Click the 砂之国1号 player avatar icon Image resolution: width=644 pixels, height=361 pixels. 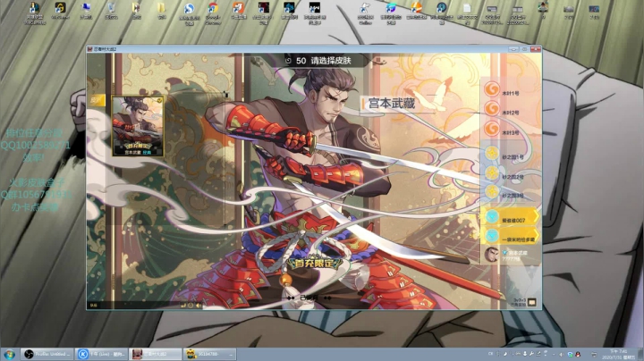click(491, 153)
